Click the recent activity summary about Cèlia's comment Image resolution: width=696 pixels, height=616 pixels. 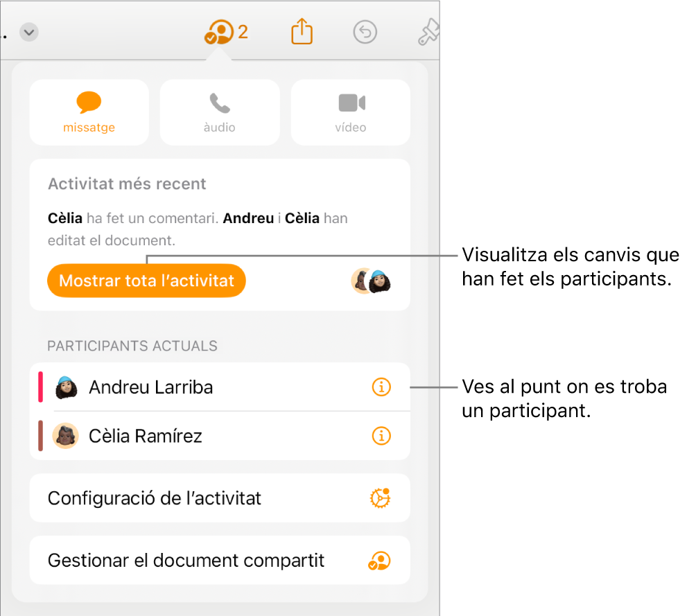click(198, 229)
